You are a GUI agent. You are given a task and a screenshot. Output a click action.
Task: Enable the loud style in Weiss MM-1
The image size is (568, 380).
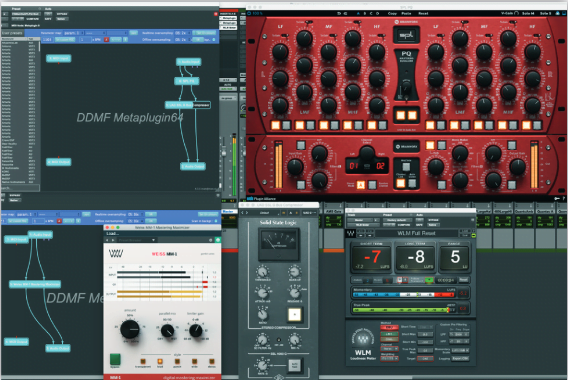click(x=160, y=362)
